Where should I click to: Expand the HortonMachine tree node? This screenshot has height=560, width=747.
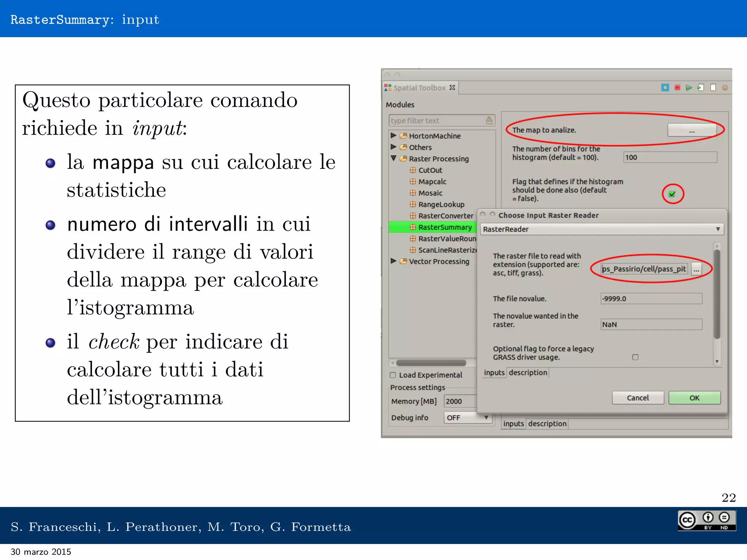pyautogui.click(x=394, y=136)
